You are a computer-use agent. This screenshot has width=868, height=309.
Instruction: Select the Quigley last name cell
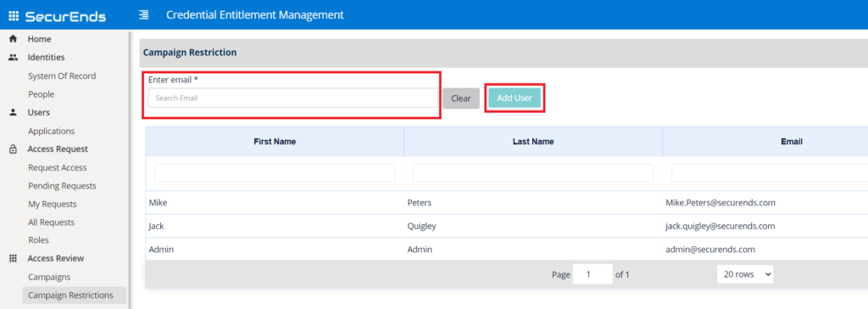[533, 227]
